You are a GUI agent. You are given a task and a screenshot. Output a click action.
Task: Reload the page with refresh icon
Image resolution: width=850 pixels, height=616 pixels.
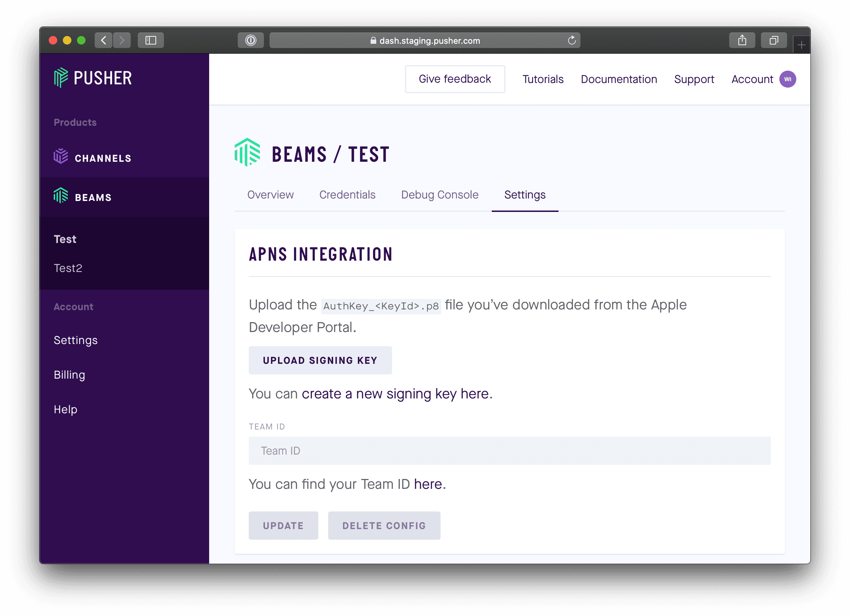[572, 40]
